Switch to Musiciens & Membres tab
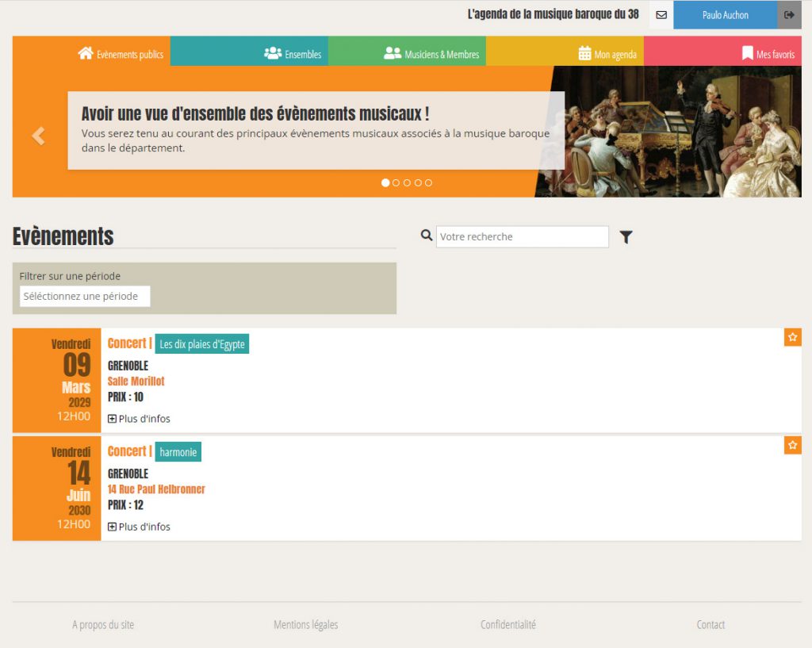 click(431, 54)
